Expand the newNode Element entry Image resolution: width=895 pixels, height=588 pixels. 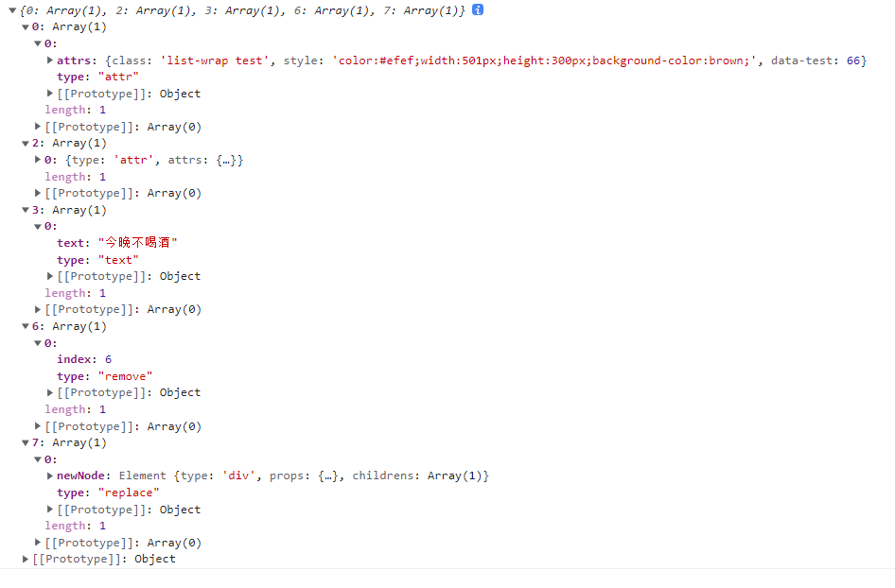click(50, 476)
